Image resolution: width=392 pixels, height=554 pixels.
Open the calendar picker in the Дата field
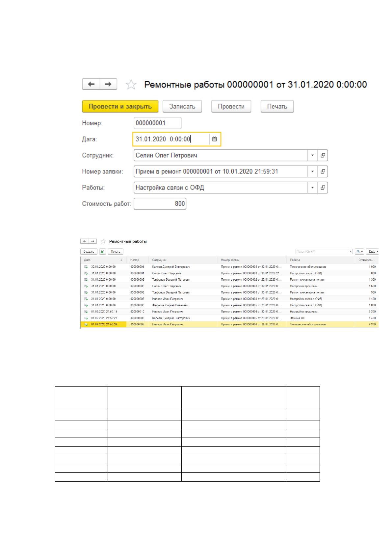tap(215, 139)
